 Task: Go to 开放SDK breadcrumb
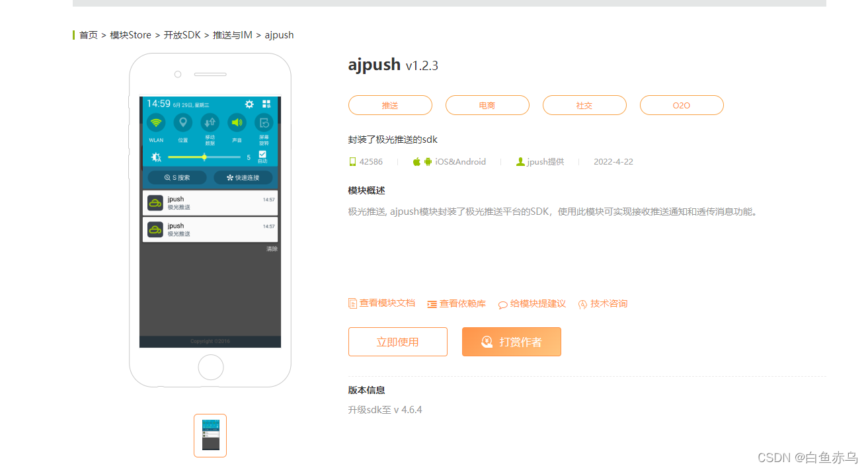click(182, 35)
